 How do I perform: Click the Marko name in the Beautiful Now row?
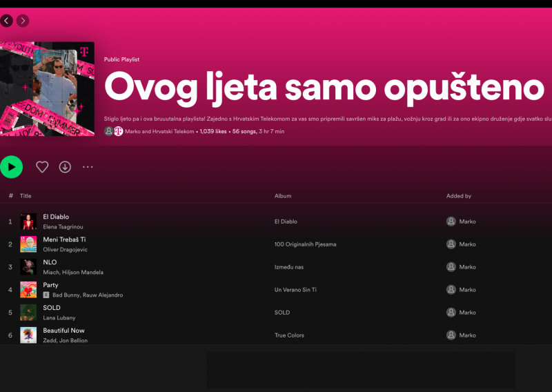click(x=468, y=335)
